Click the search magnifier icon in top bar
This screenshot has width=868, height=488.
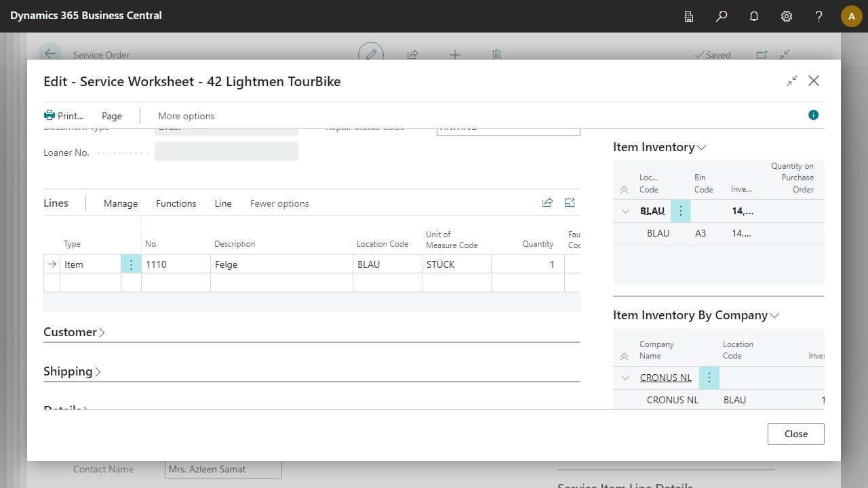point(722,16)
